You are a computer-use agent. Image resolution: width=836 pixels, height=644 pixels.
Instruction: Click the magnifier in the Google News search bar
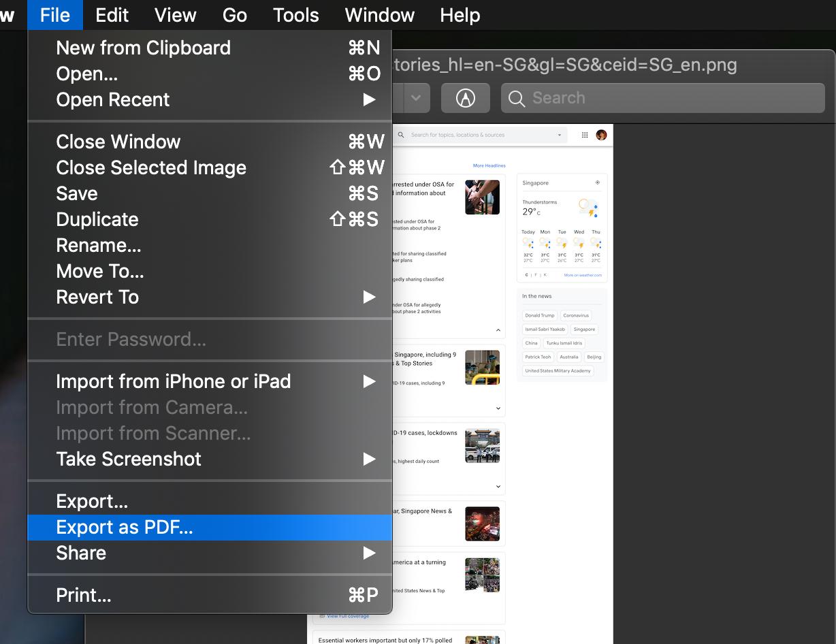[401, 135]
